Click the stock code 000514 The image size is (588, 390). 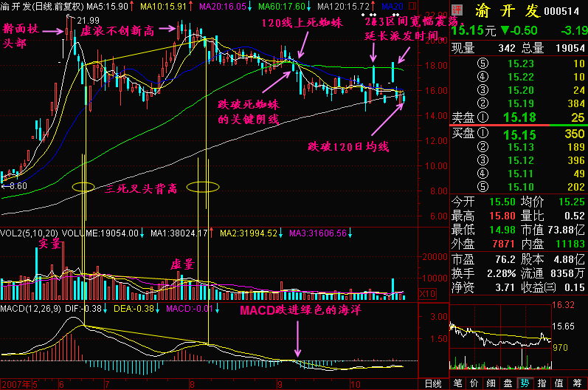562,13
